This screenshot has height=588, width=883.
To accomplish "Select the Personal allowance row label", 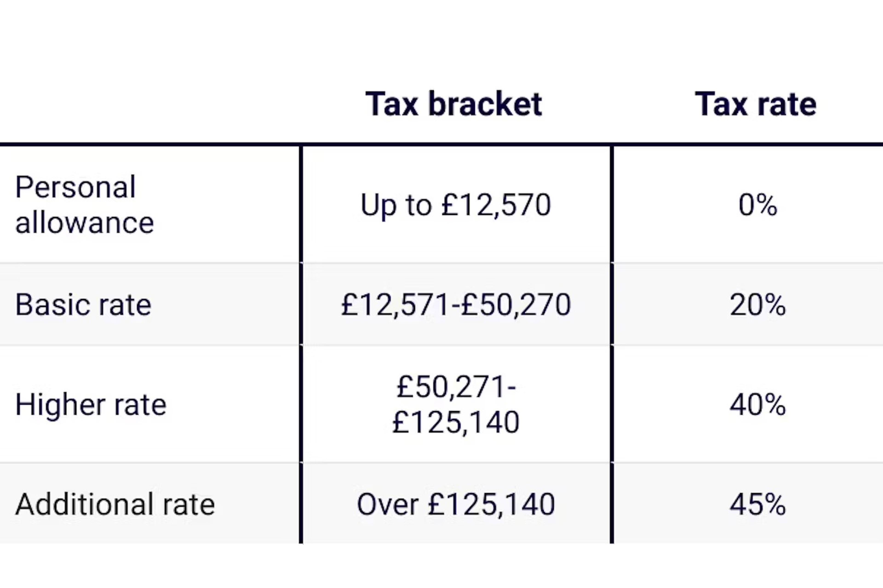I will (84, 204).
